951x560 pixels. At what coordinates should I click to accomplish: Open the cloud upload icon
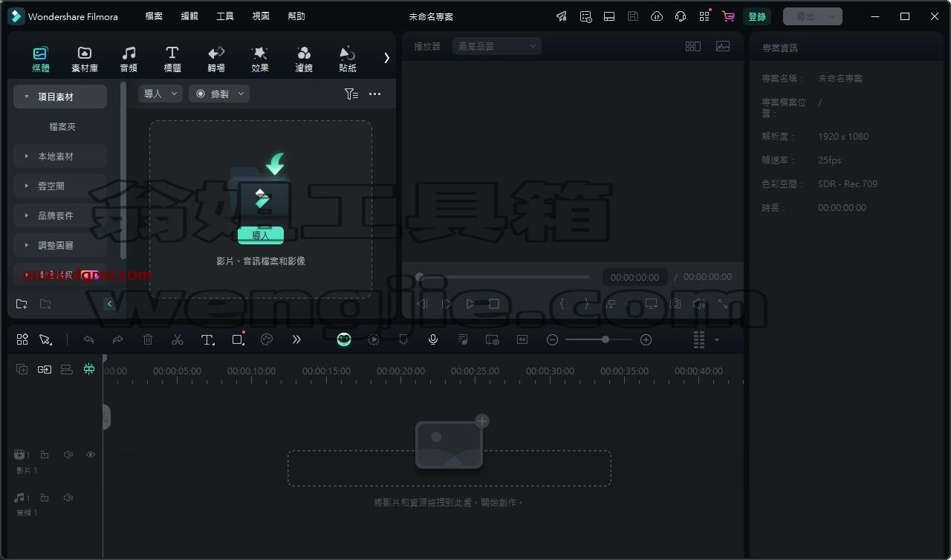point(657,16)
